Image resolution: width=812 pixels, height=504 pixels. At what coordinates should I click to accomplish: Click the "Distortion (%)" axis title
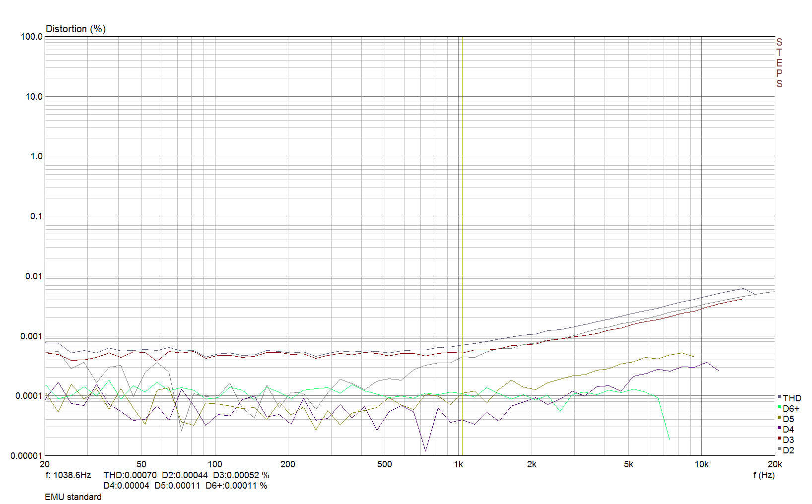click(75, 29)
